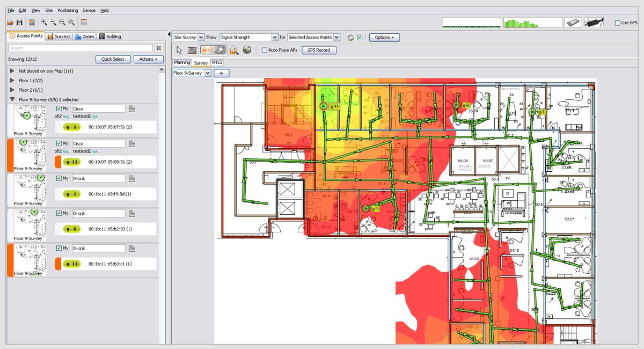The height and width of the screenshot is (349, 644).
Task: Click the heatmap magnifier inspect tool
Action: pos(233,50)
